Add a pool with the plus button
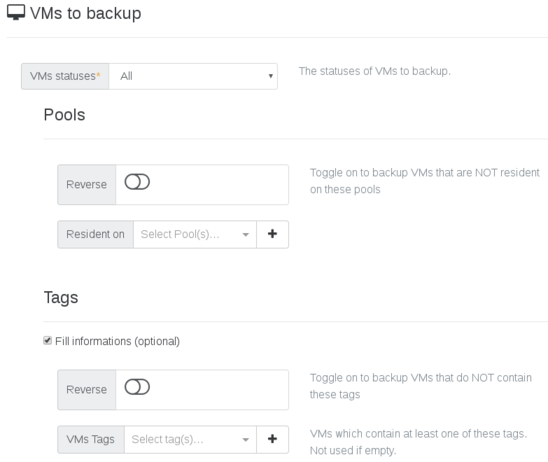The width and height of the screenshot is (548, 462). [x=273, y=234]
